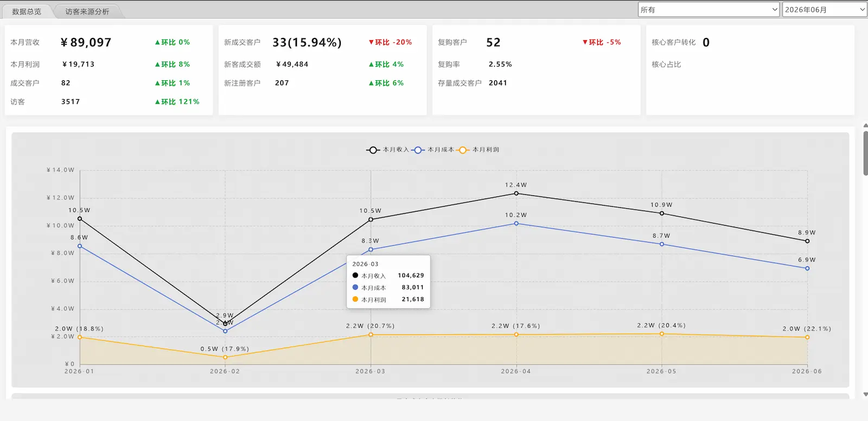Click the 8.9W income point for 2026-06
This screenshot has height=421, width=868.
click(807, 241)
